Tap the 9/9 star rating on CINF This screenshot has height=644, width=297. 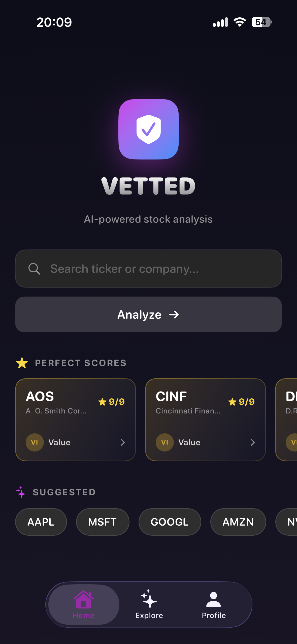tap(241, 402)
